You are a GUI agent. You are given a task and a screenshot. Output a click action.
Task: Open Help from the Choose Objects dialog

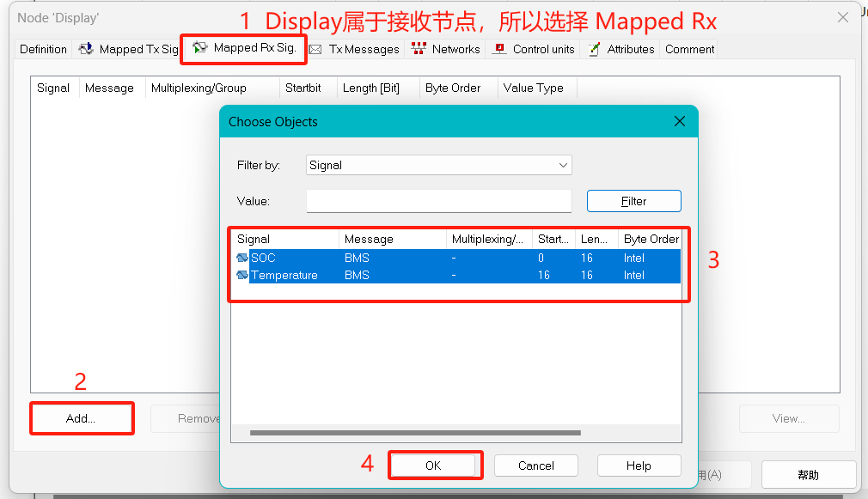(639, 465)
